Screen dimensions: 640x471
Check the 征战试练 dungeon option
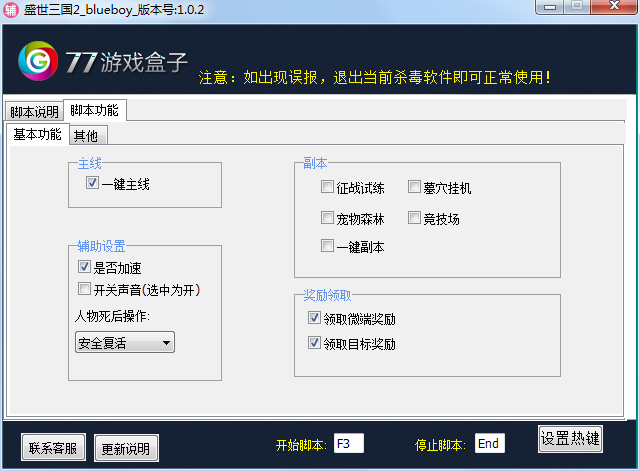327,187
